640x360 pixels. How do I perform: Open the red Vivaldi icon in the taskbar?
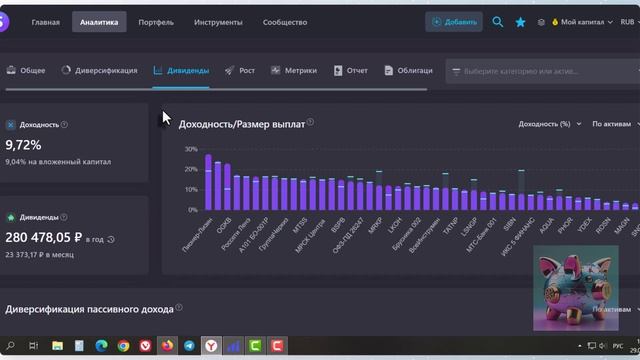coord(145,346)
